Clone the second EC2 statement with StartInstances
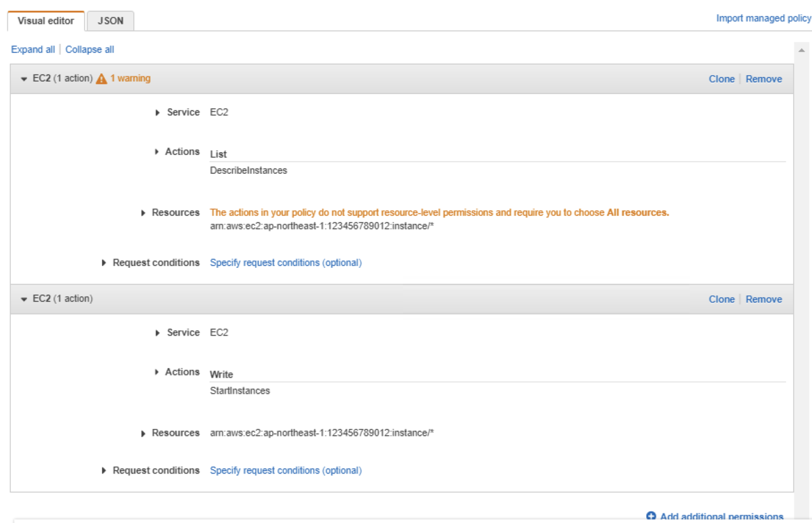812x523 pixels. 721,299
